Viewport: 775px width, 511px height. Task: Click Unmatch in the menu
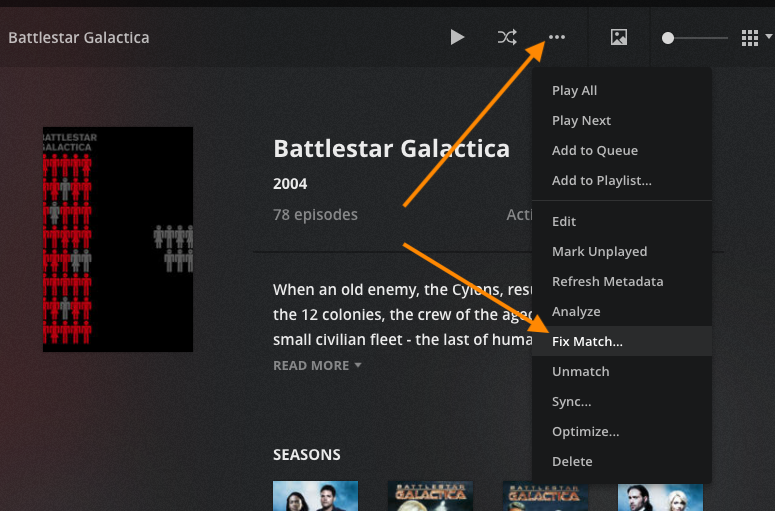coord(622,371)
